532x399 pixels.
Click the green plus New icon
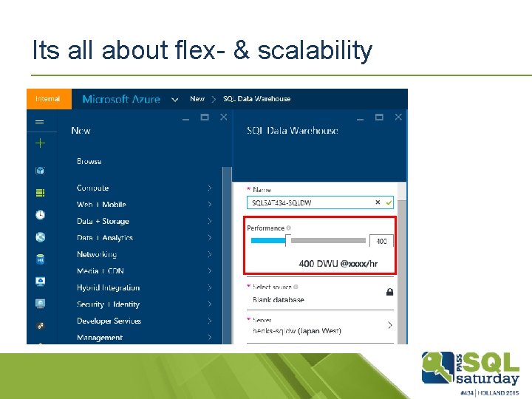tap(40, 143)
